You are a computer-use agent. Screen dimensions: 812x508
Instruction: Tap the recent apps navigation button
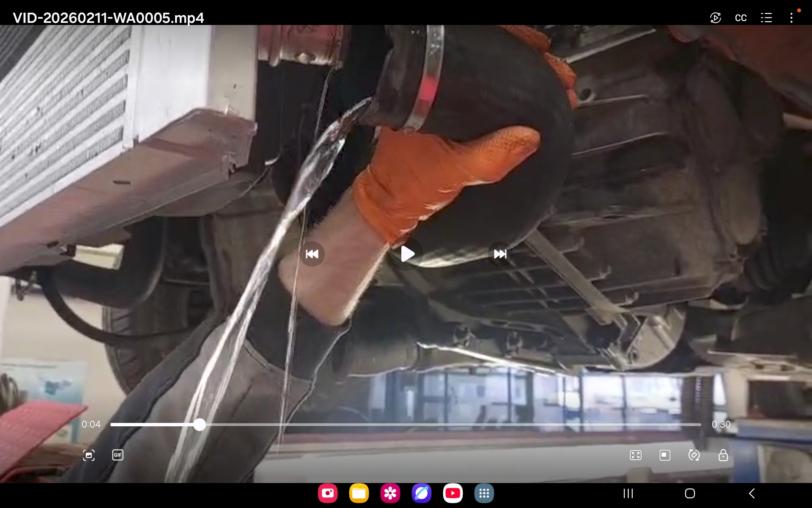pos(628,493)
